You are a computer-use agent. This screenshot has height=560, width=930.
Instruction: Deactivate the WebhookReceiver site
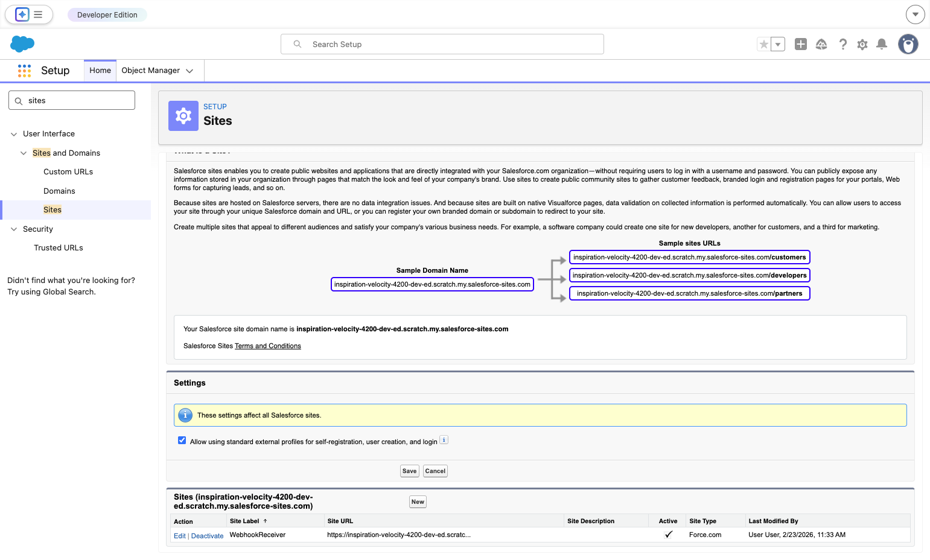(207, 536)
